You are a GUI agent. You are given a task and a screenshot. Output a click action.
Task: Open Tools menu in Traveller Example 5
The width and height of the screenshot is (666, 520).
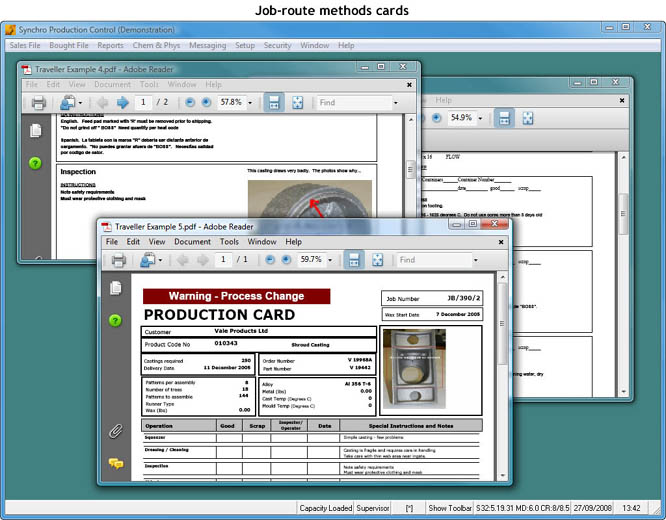pos(229,242)
